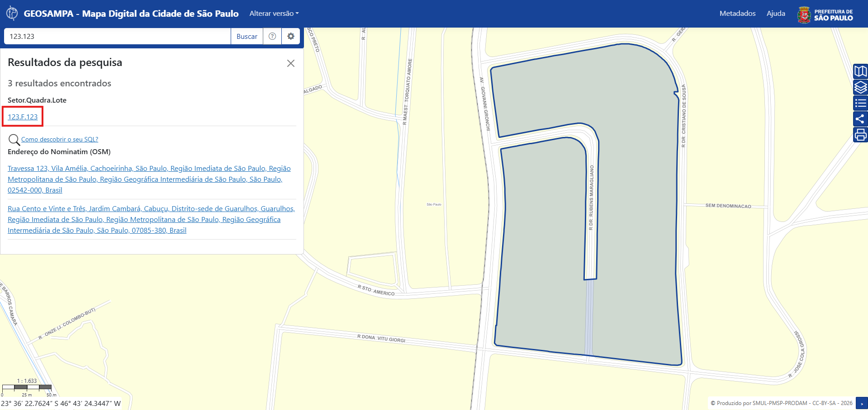Click the 'R JOSE COLA GROSSI' street label
Screen dimensions: 868x410
tap(797, 354)
